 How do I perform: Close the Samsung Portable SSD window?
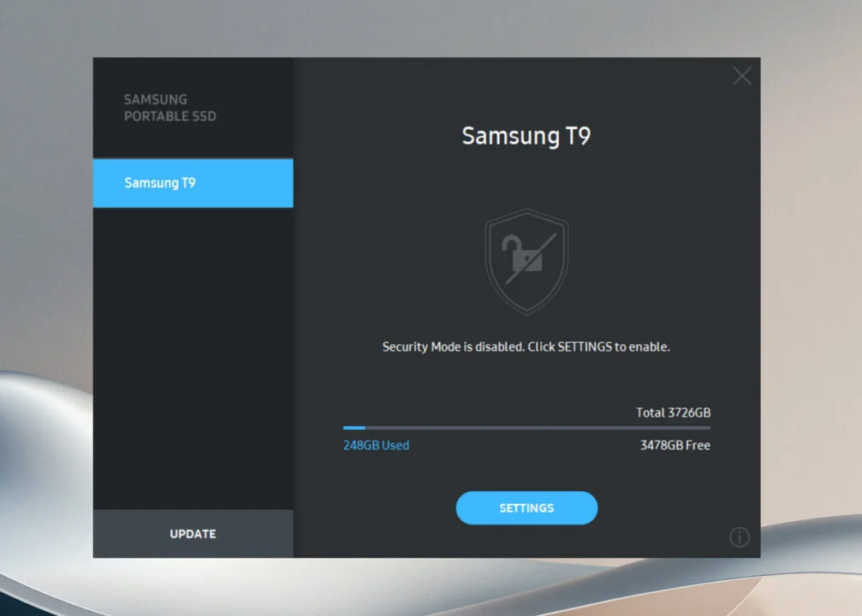[x=742, y=75]
